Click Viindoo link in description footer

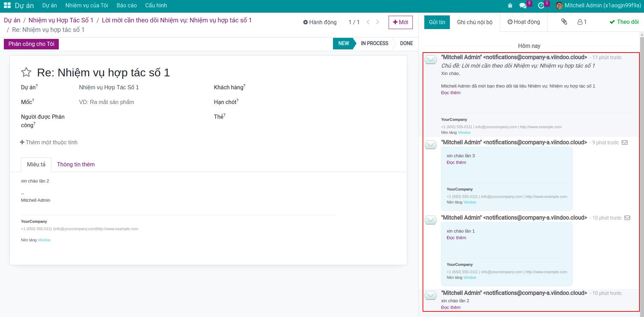[44, 240]
